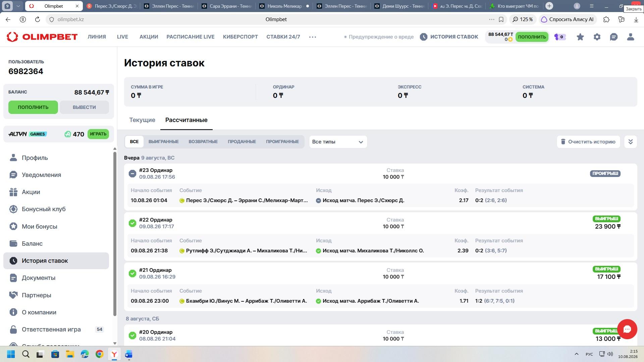
Task: Open favorites via the star icon
Action: click(580, 37)
